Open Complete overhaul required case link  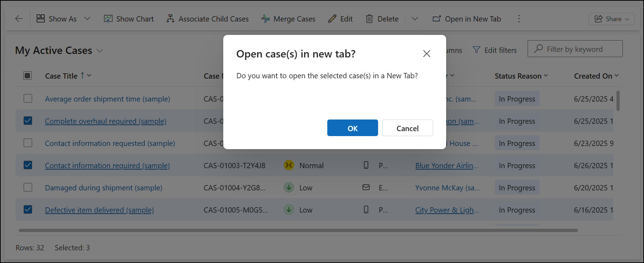(x=106, y=121)
